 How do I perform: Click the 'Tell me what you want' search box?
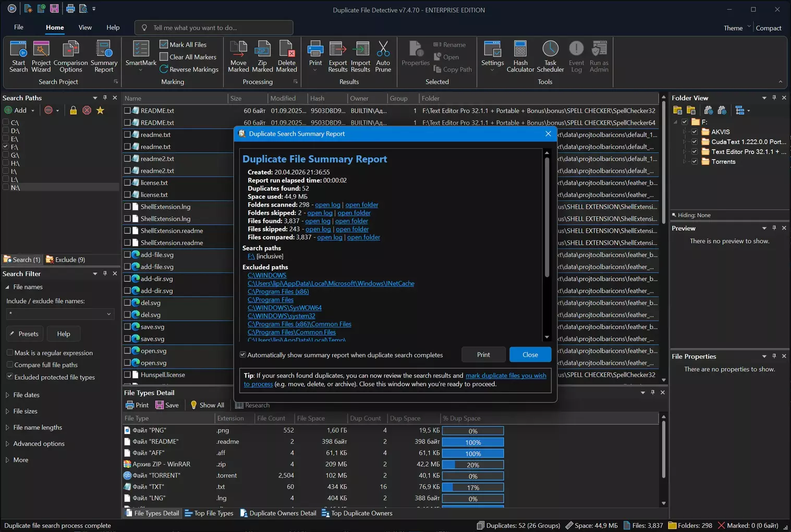point(214,28)
